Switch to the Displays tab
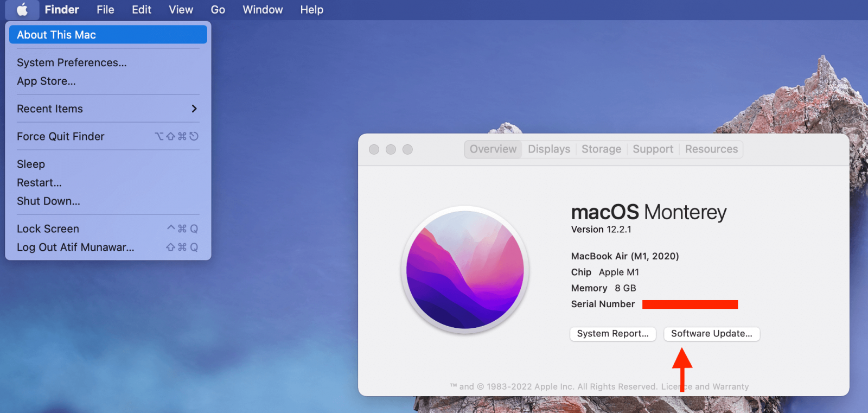Screen dimensions: 868x413 [x=549, y=149]
